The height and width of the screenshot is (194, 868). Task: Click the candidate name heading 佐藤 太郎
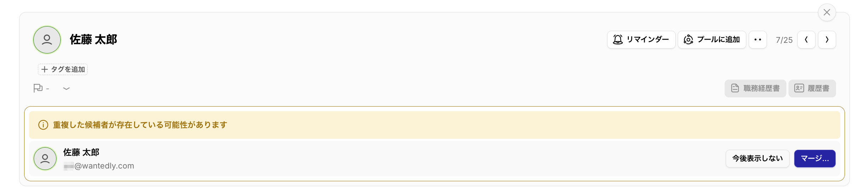coord(93,40)
